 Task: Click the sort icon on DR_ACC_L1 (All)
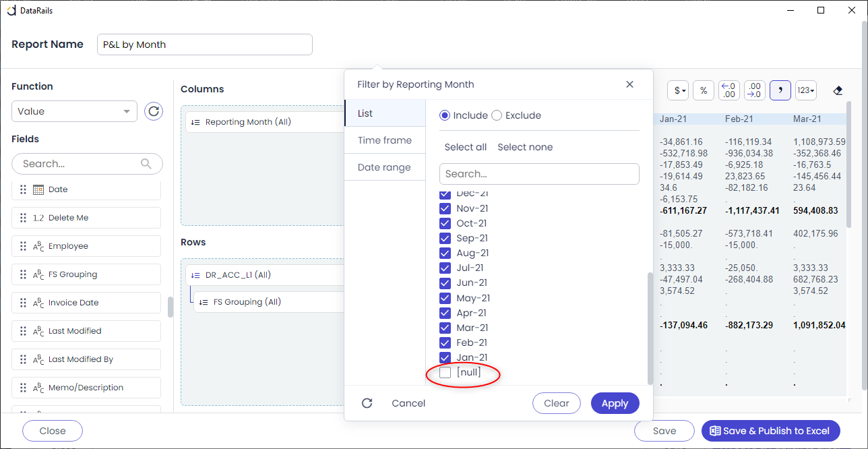[x=196, y=275]
